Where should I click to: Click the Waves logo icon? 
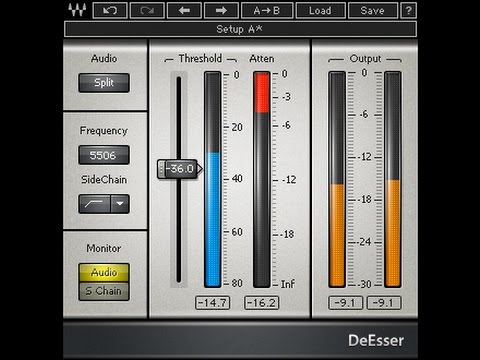click(77, 10)
